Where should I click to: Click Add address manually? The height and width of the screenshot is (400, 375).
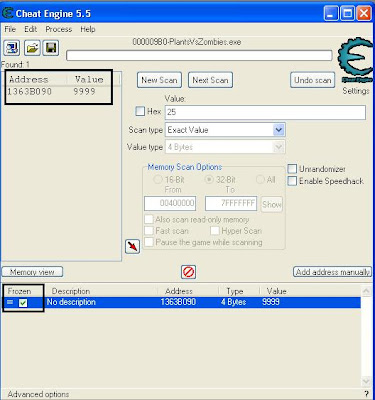click(x=333, y=272)
